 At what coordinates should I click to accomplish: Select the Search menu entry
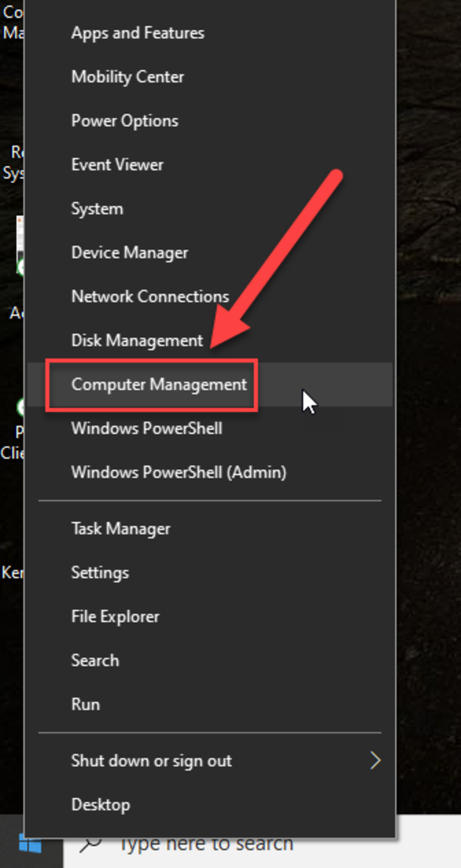[95, 660]
